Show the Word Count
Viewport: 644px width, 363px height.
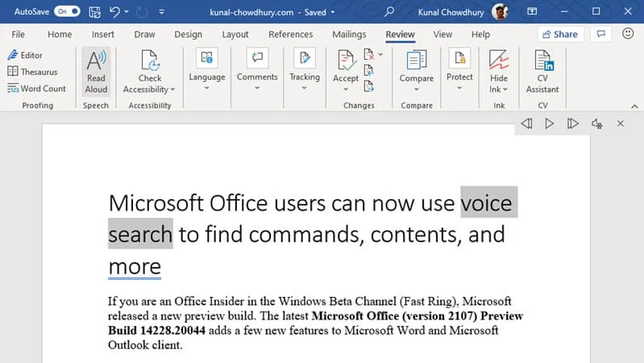click(36, 89)
